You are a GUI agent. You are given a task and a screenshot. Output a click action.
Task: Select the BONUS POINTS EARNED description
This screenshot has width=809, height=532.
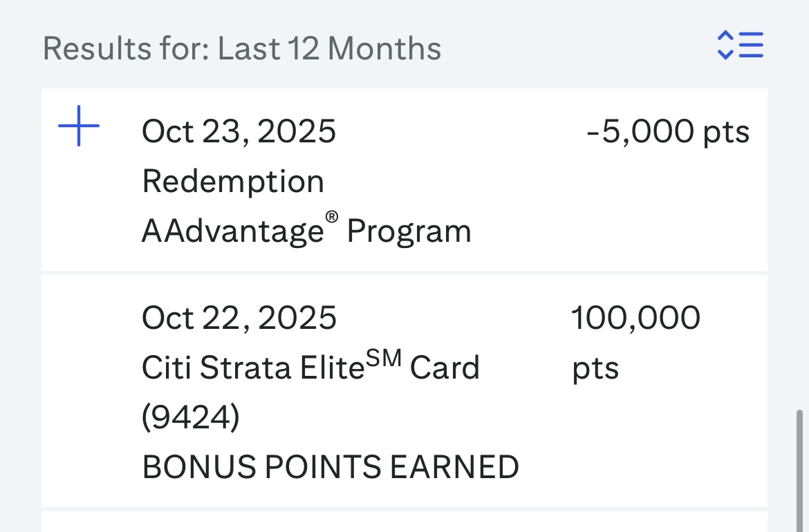tap(331, 467)
